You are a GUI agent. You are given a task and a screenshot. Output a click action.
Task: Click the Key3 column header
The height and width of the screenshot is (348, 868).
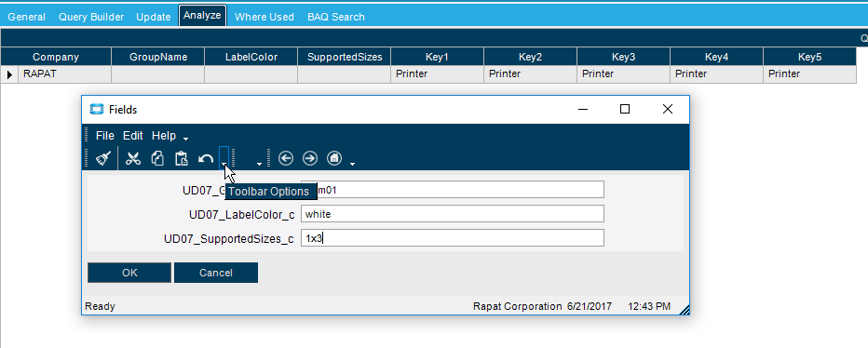(623, 57)
